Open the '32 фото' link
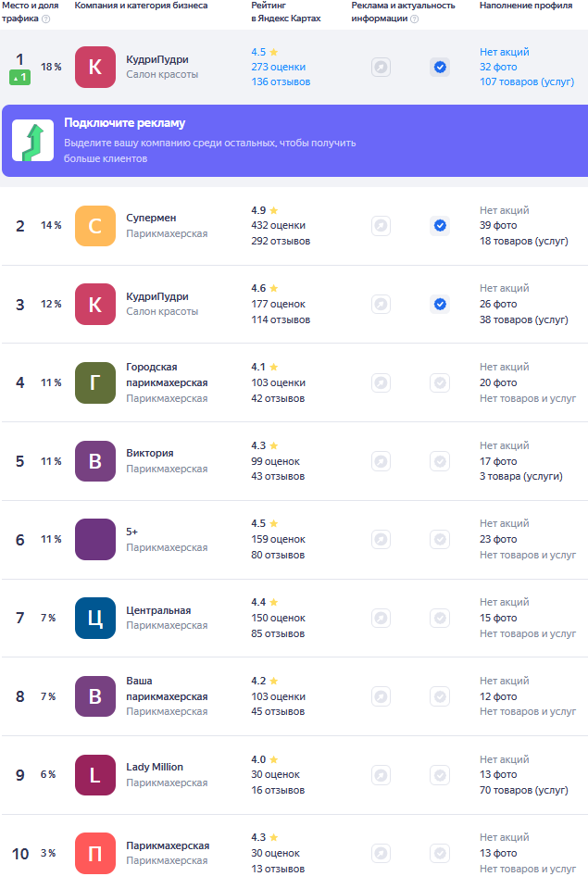 498,67
